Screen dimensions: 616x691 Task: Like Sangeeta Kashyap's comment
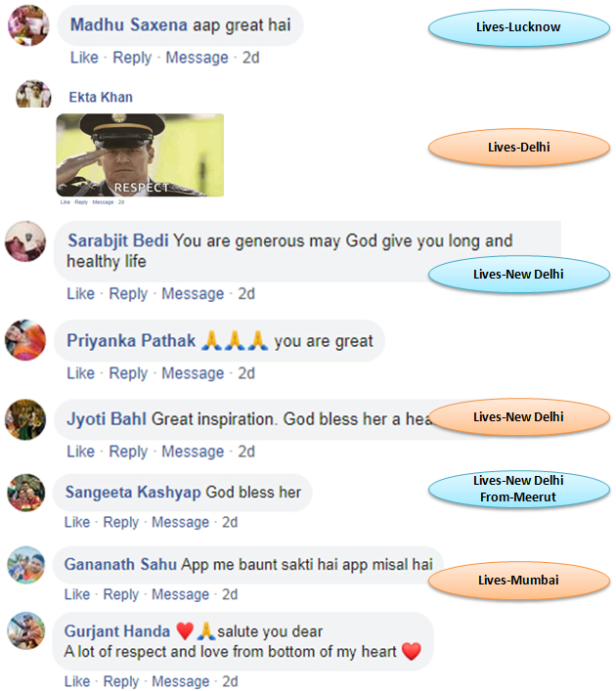pyautogui.click(x=77, y=522)
